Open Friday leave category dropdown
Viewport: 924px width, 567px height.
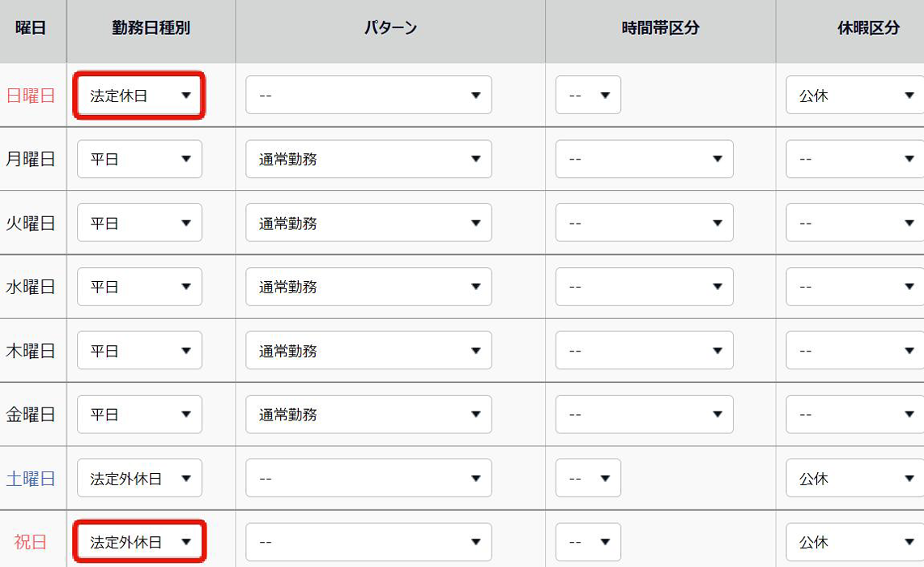tap(855, 415)
